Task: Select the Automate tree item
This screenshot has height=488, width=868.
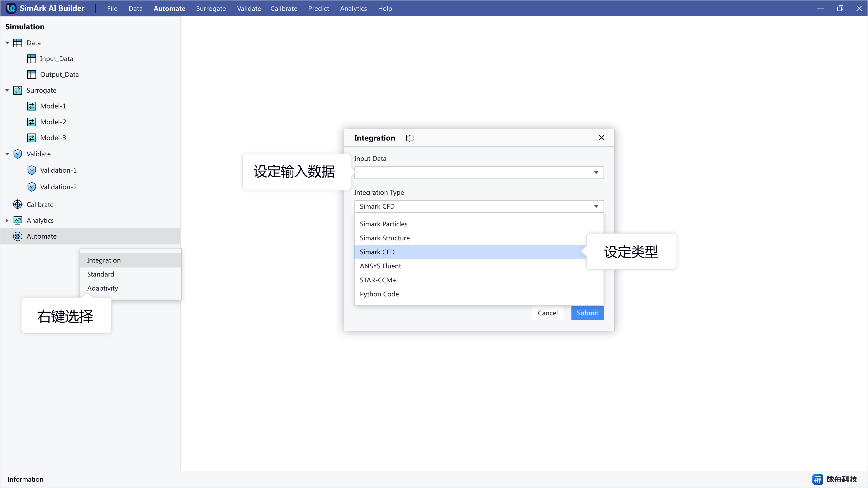Action: tap(90, 236)
